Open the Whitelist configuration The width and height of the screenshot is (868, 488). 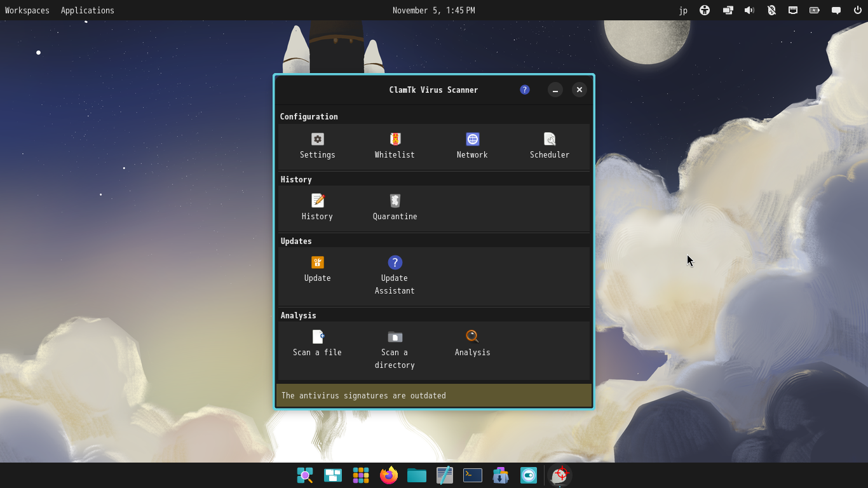[395, 140]
